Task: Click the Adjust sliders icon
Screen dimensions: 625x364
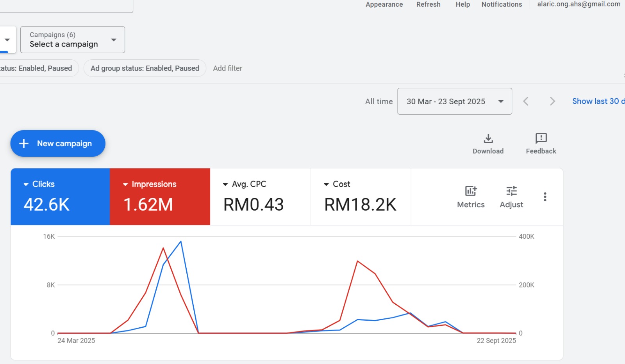Action: (511, 191)
